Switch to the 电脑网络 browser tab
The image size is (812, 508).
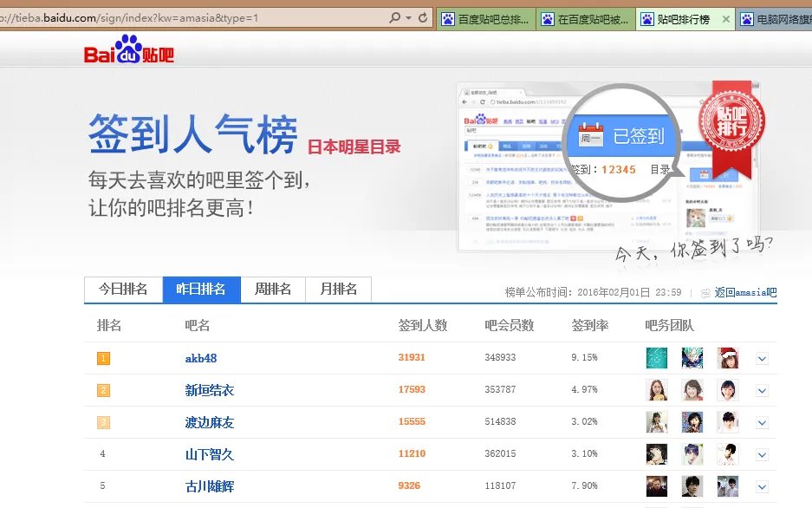(775, 20)
